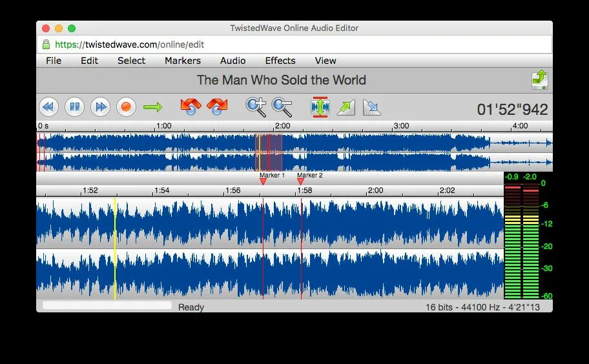Click the 2:02 label on detail ruler
This screenshot has height=364, width=589.
(447, 190)
